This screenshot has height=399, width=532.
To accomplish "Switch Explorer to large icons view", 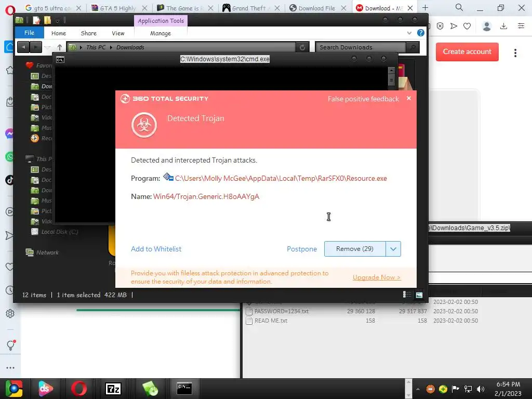I will 419,295.
